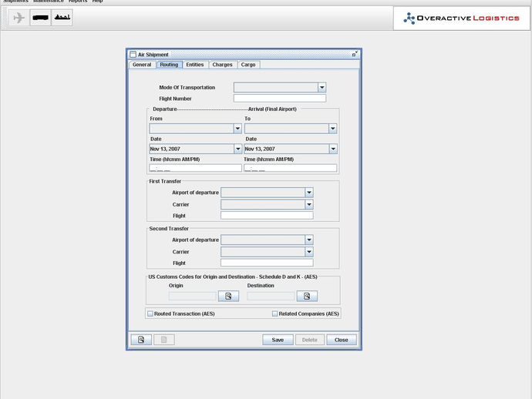Click the disabled document icon button at bottom
The image size is (532, 399).
(x=164, y=340)
